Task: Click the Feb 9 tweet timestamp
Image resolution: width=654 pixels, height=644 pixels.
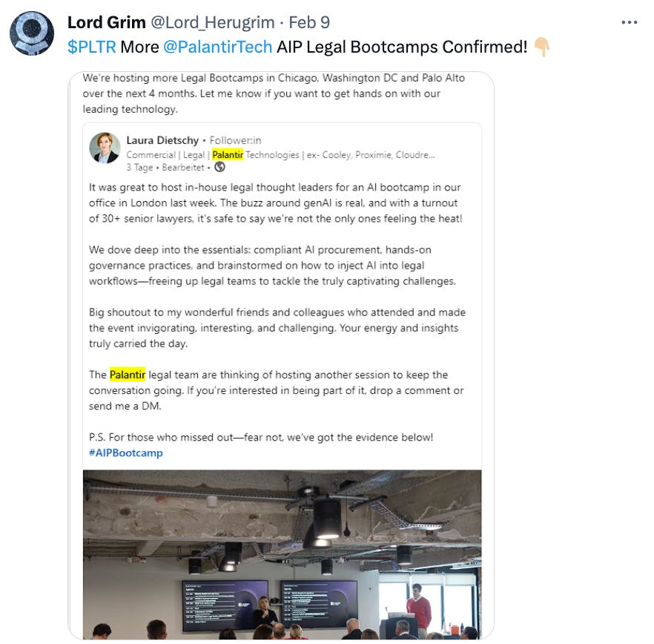Action: (x=309, y=22)
